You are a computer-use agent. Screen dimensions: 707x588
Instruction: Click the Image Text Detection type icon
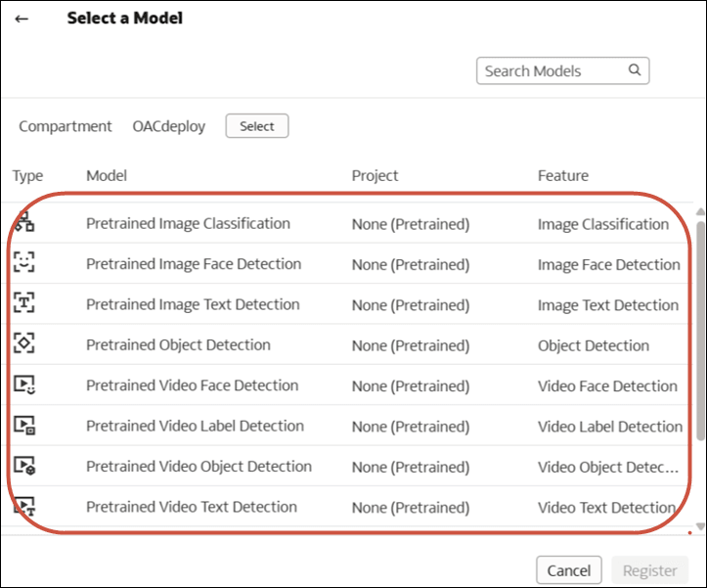click(24, 304)
